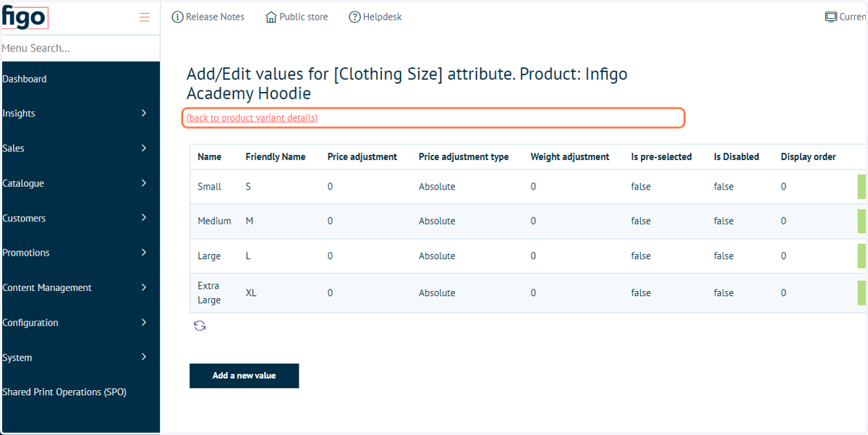The height and width of the screenshot is (435, 868).
Task: Click Add a new value button
Action: pos(244,376)
